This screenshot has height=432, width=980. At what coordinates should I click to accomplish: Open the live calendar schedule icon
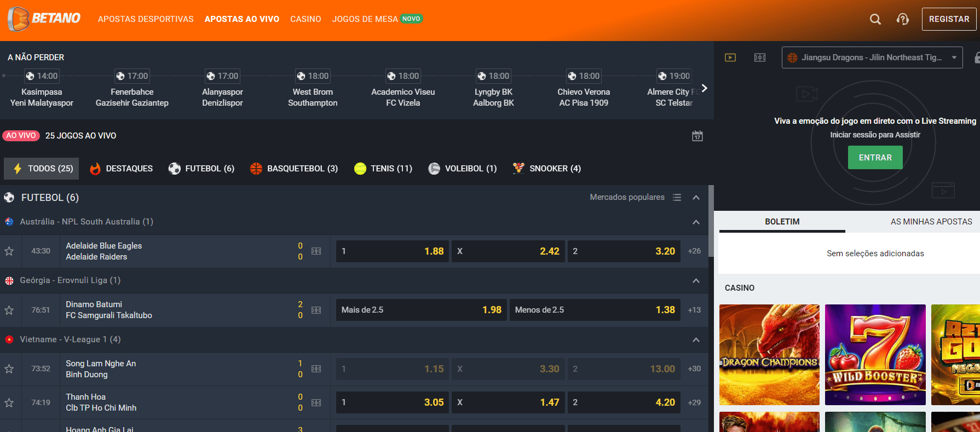697,136
